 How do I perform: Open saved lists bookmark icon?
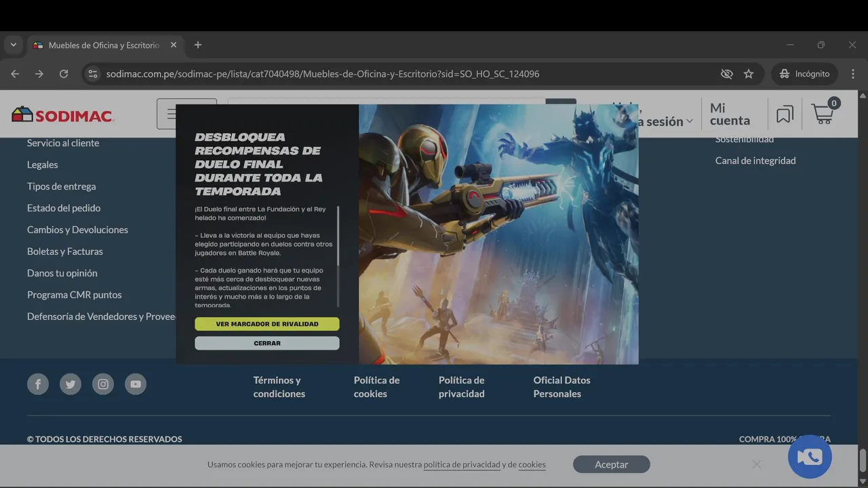(785, 115)
